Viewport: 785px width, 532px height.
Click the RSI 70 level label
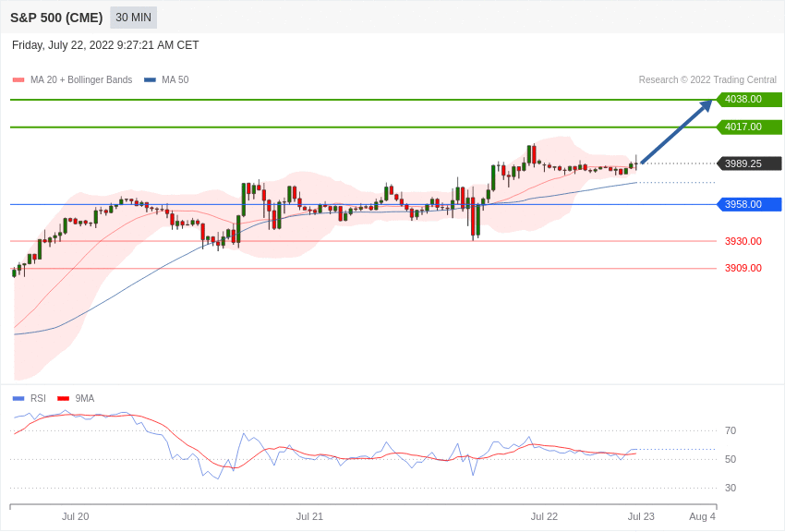click(731, 430)
